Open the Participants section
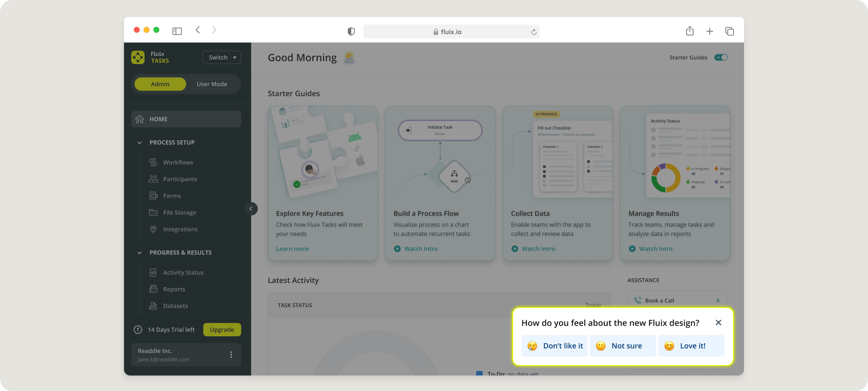 click(x=180, y=179)
